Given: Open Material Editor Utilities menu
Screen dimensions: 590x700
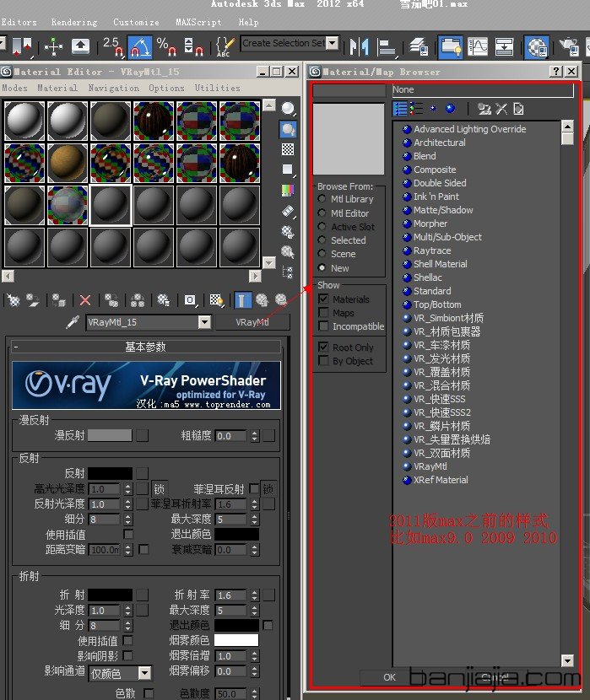Looking at the screenshot, I should click(217, 88).
